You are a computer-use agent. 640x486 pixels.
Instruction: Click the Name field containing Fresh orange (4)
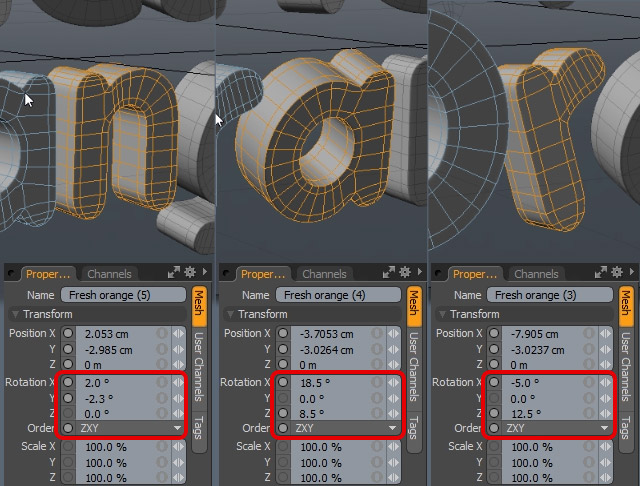pyautogui.click(x=338, y=295)
